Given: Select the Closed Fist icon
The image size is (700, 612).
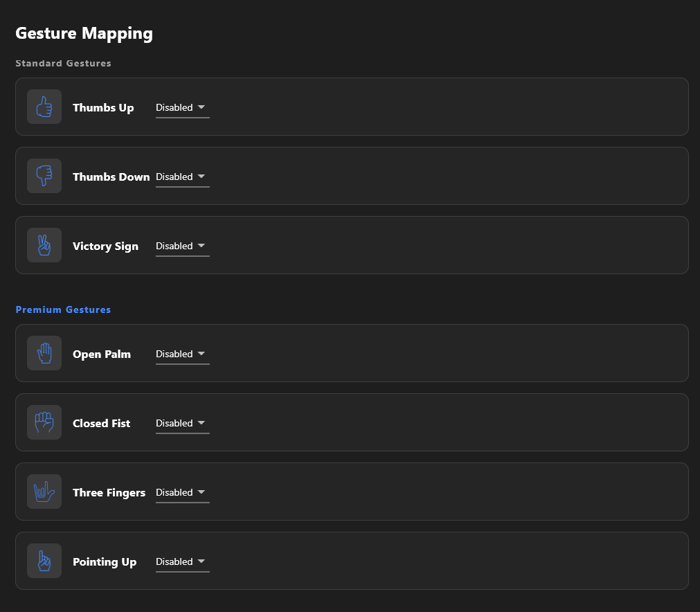Looking at the screenshot, I should tap(44, 422).
